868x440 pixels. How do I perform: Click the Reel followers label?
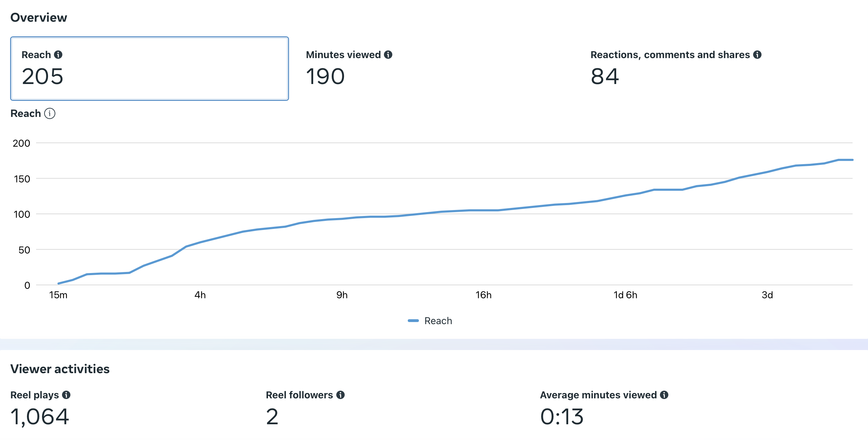coord(299,395)
